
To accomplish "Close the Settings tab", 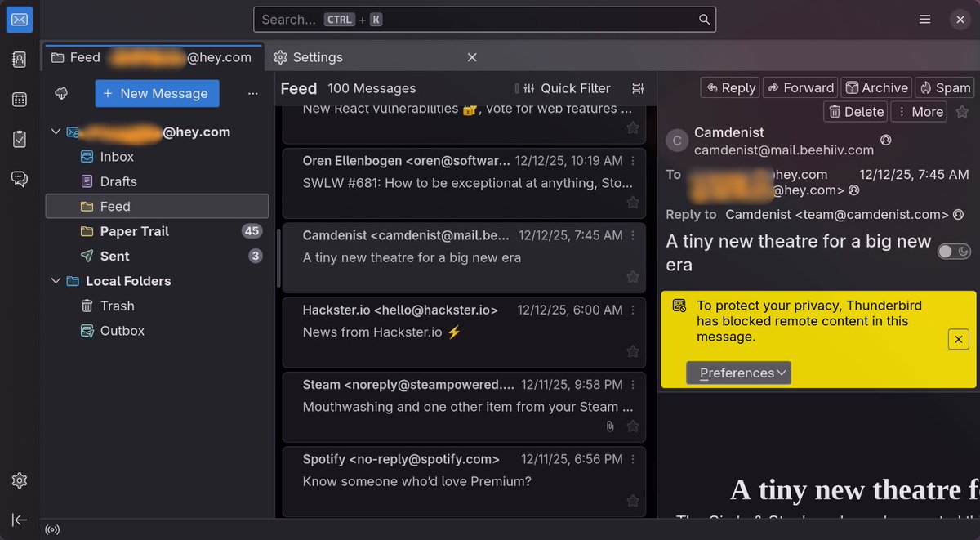I will tap(472, 57).
